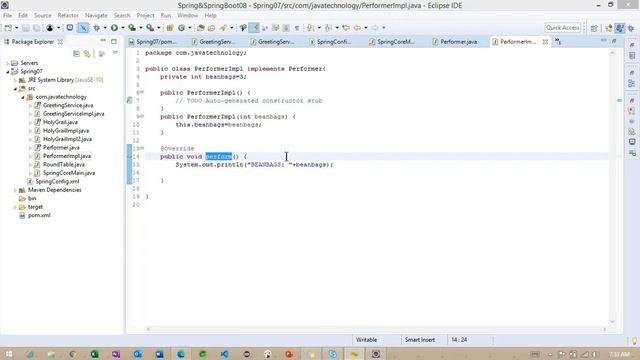
Task: Select RoundTable.java in Package Explorer
Action: [x=64, y=164]
